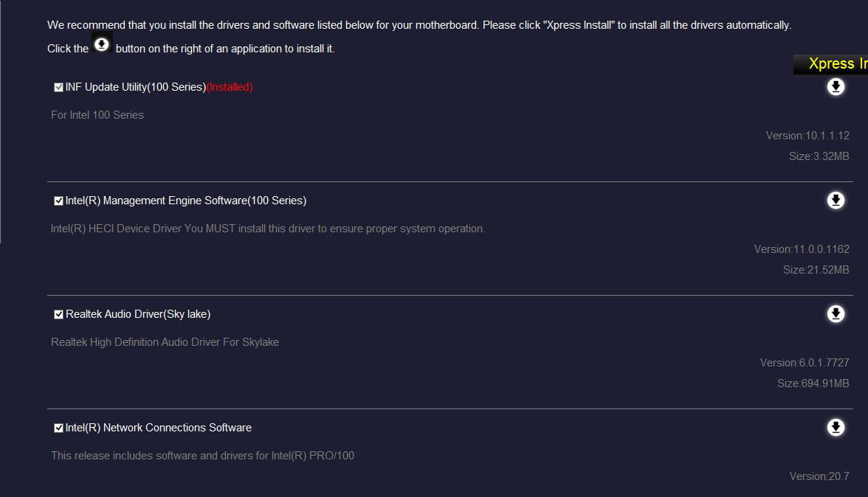Click Realtek High Definition Audio Driver description
The height and width of the screenshot is (497, 868).
click(x=165, y=342)
